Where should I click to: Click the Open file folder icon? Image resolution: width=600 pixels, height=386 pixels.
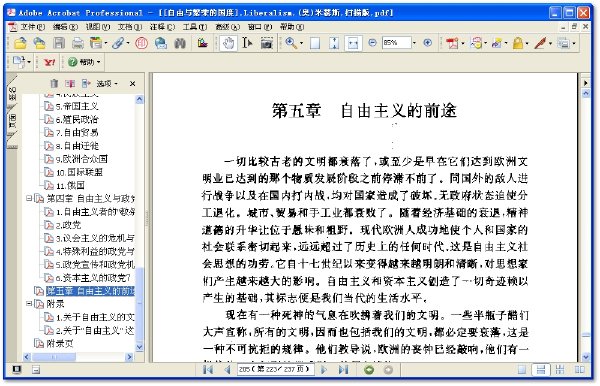coord(20,43)
